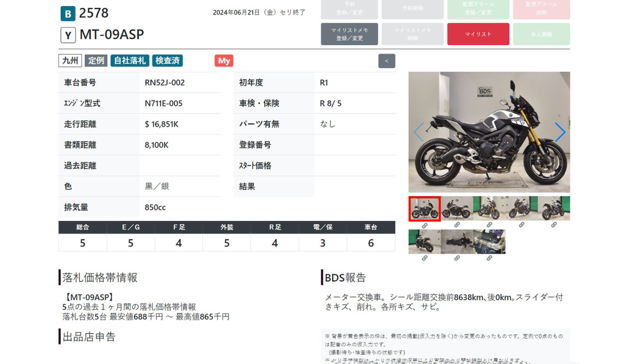624x364 pixels.
Task: Click the link icon under the fourth thumbnail
Action: point(522,225)
